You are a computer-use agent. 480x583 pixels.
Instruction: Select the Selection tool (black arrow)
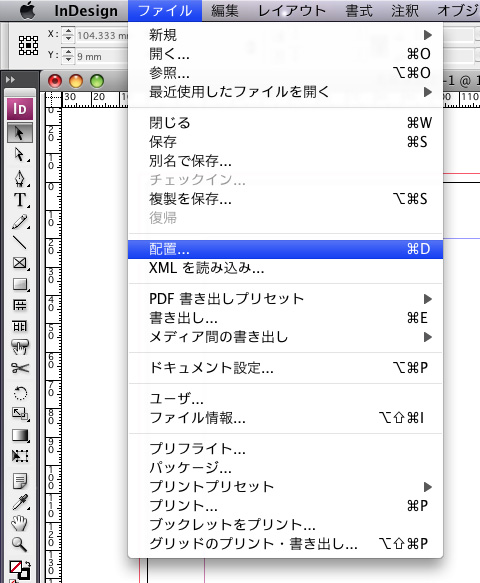(x=20, y=133)
